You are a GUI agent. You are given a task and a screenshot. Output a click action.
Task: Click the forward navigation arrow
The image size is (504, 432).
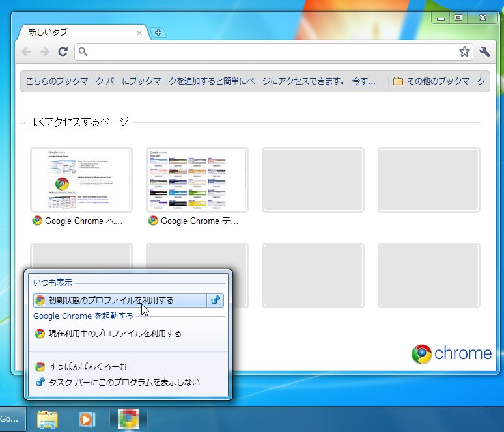[44, 51]
